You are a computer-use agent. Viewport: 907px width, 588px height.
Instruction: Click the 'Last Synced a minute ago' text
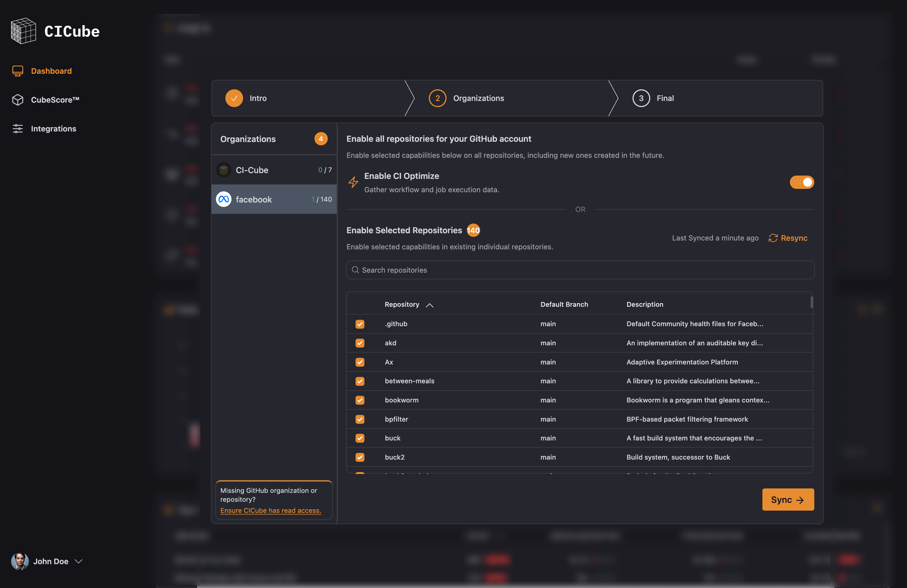715,238
